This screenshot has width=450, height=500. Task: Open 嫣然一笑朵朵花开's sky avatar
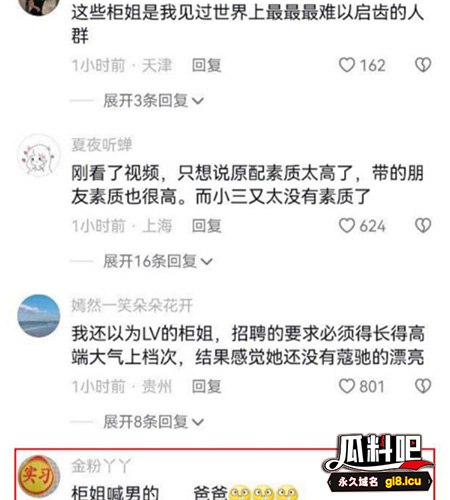pos(39,316)
